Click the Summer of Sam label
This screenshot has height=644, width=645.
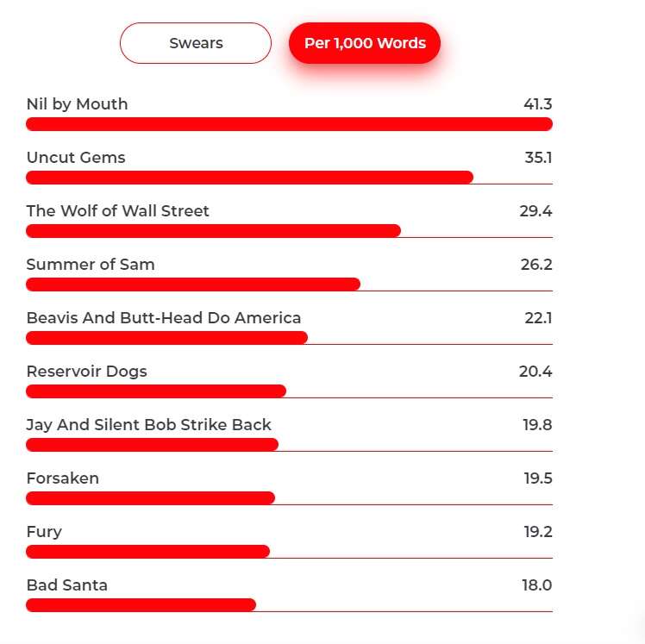(91, 265)
